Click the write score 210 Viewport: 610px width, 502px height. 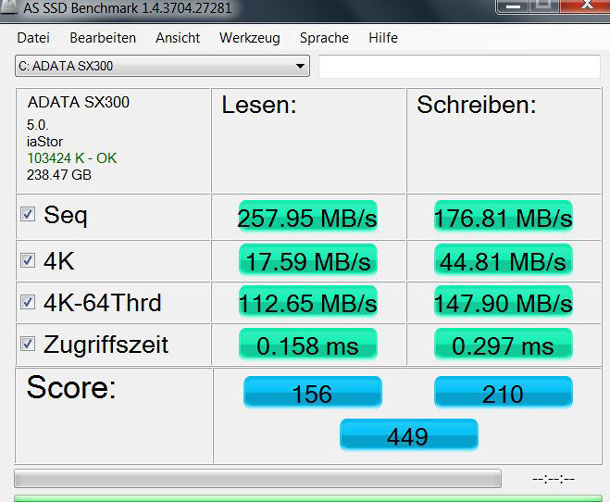503,392
